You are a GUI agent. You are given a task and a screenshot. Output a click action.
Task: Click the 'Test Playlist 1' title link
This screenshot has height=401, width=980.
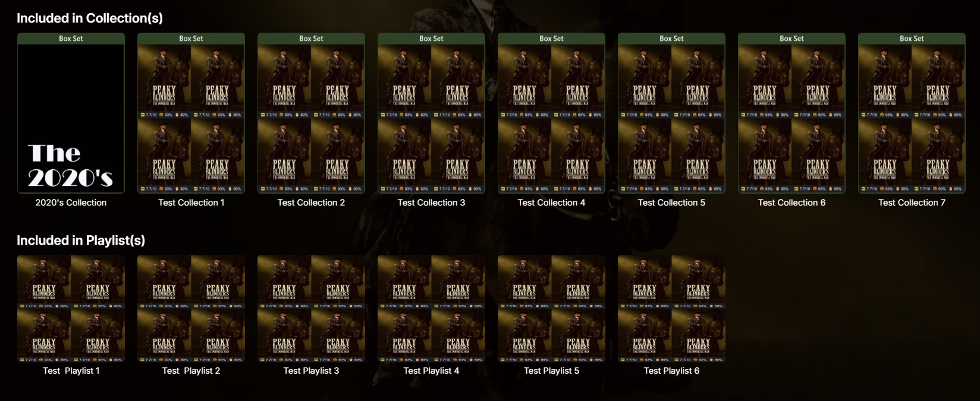tap(71, 371)
